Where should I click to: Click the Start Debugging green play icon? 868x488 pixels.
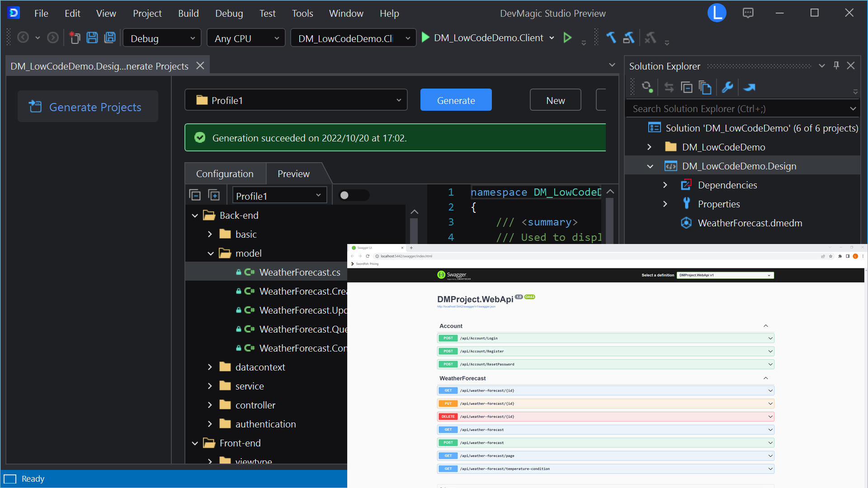click(425, 38)
